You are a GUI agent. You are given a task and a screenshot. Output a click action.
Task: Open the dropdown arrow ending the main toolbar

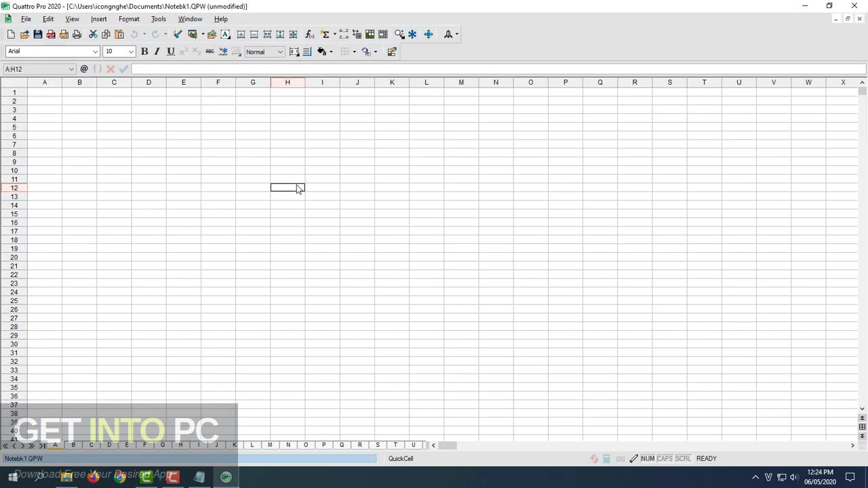[456, 35]
